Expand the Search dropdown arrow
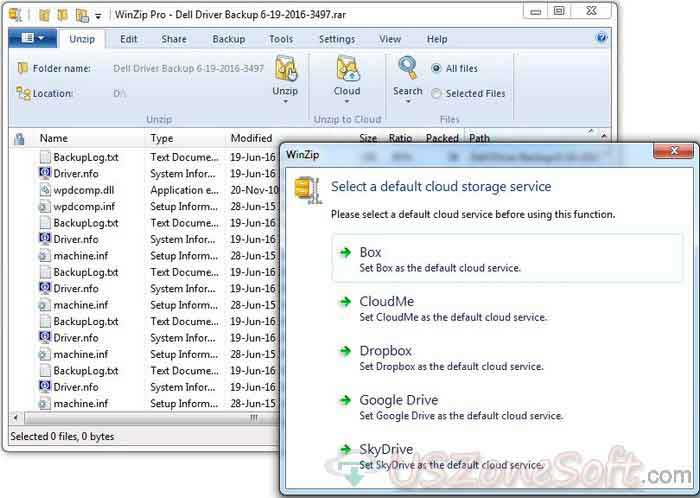700x498 pixels. click(x=408, y=102)
